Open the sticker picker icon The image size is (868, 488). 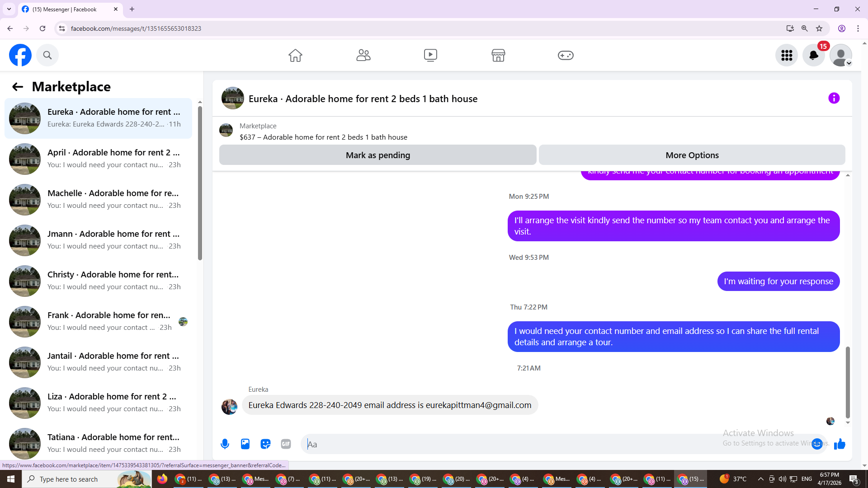click(x=265, y=444)
